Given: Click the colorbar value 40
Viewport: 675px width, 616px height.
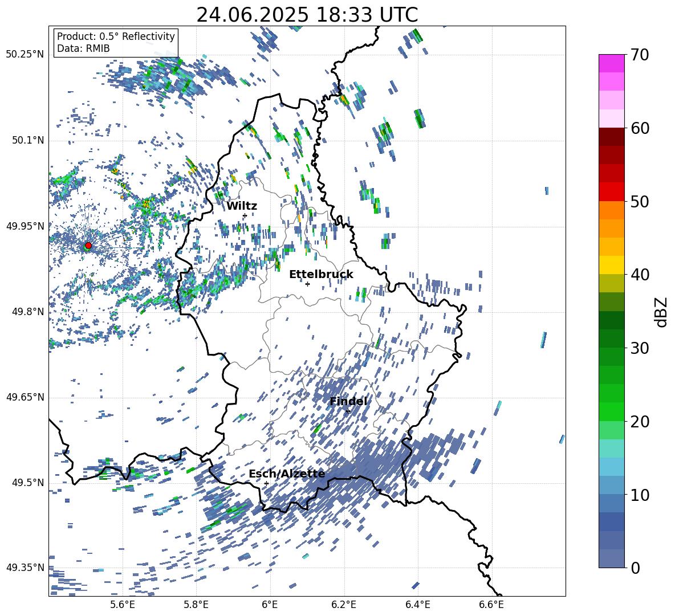Looking at the screenshot, I should (x=640, y=275).
